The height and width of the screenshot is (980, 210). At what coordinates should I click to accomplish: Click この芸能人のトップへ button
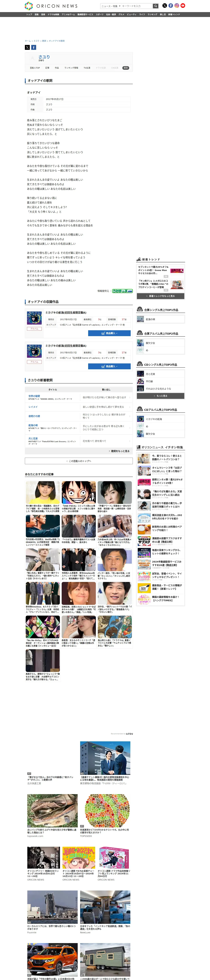[79, 461]
